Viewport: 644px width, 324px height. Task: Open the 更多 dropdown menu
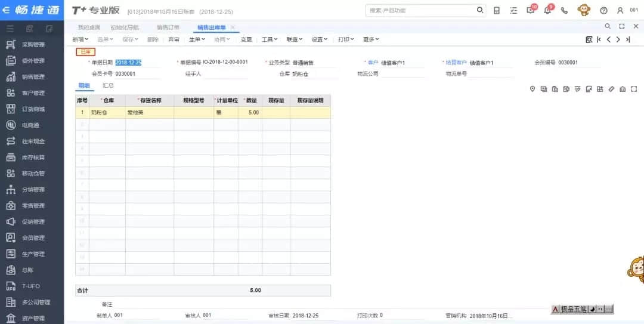click(370, 39)
